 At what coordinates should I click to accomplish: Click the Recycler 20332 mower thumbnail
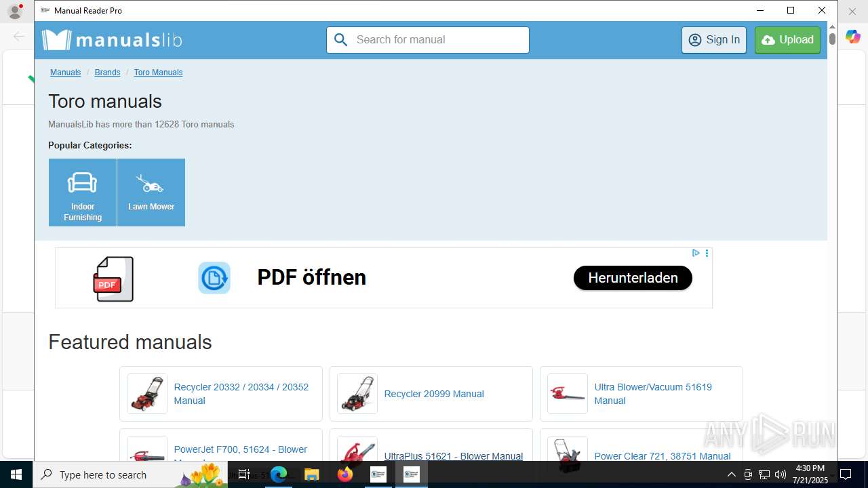pos(147,394)
